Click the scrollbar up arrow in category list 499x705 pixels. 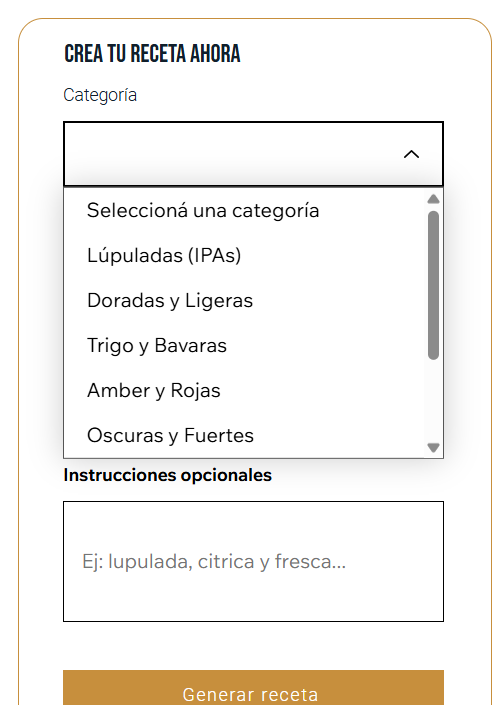pos(433,199)
